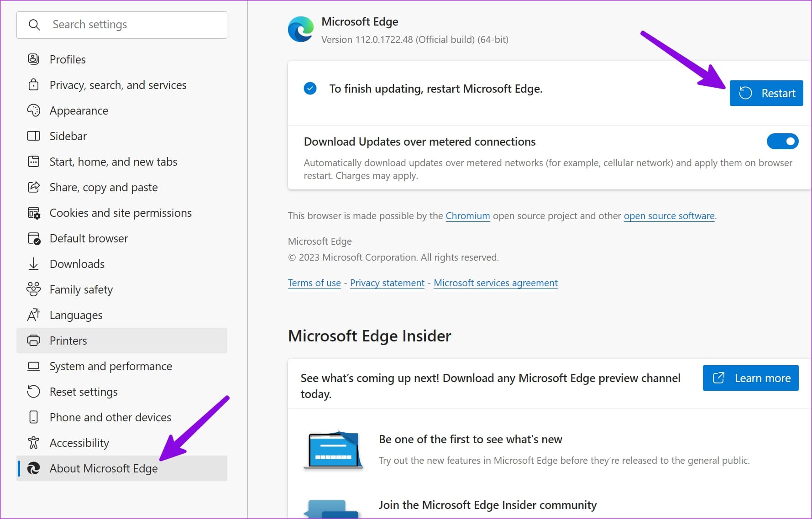
Task: Click the Sidebar panel icon
Action: (x=34, y=136)
